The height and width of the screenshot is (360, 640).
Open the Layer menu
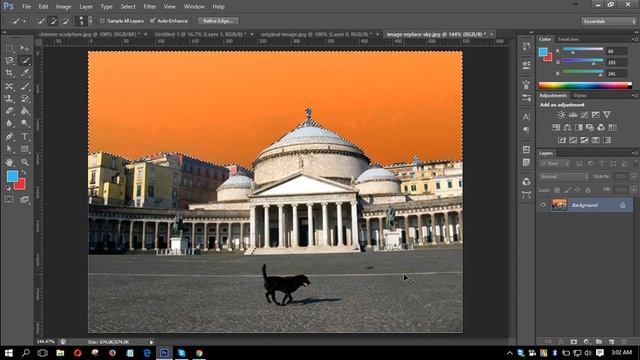pyautogui.click(x=86, y=7)
